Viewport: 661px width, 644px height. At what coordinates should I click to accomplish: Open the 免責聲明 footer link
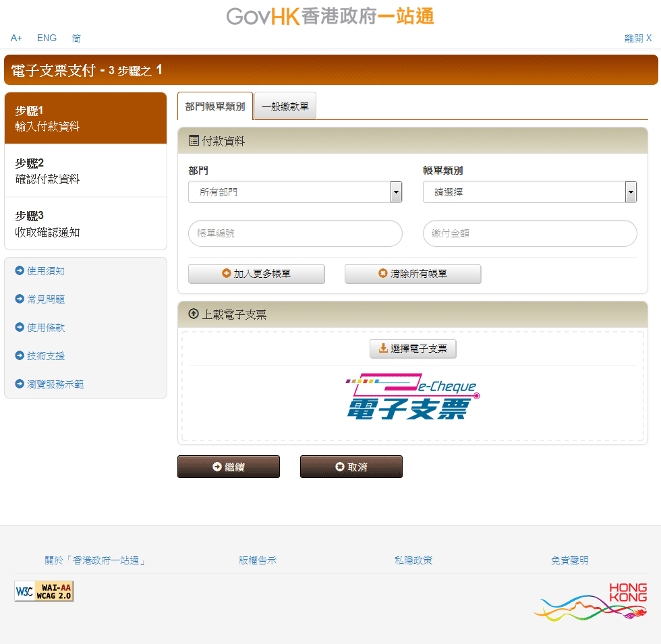pyautogui.click(x=570, y=560)
